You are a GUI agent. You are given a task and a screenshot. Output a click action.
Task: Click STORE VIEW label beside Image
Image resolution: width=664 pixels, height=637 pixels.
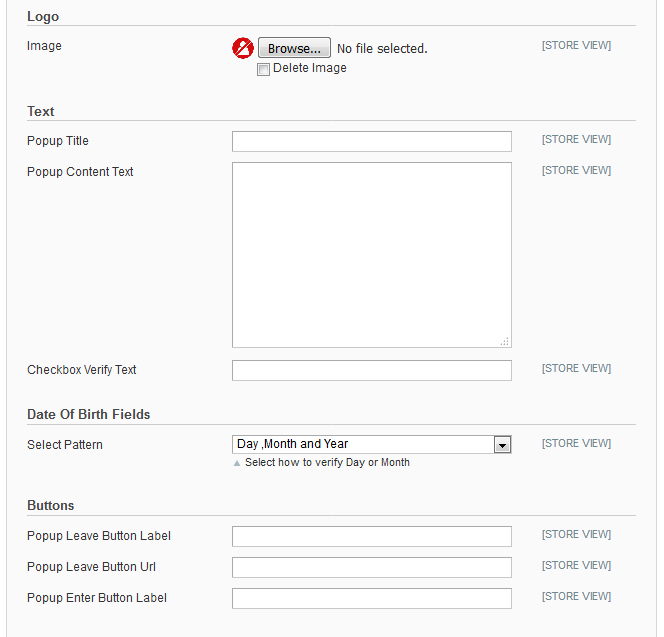[576, 46]
